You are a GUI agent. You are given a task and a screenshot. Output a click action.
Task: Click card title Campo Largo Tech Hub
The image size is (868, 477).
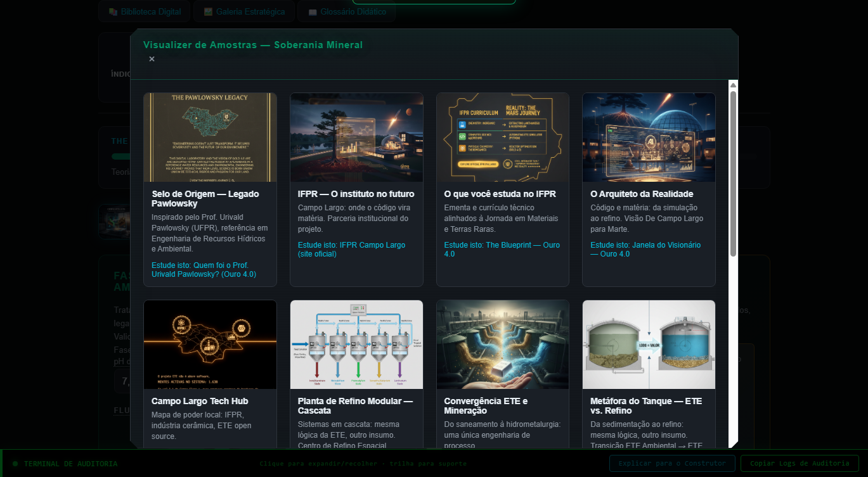click(200, 401)
